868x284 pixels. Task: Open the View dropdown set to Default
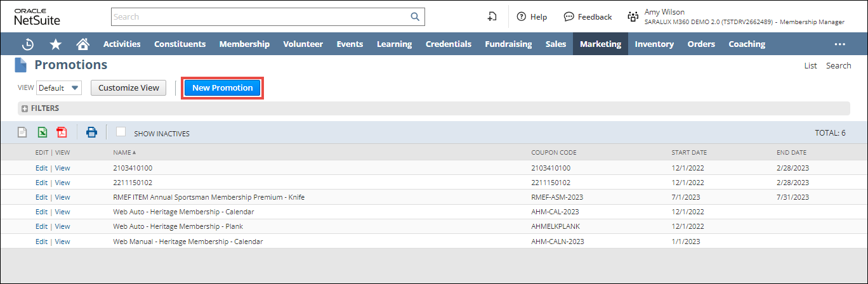click(59, 88)
